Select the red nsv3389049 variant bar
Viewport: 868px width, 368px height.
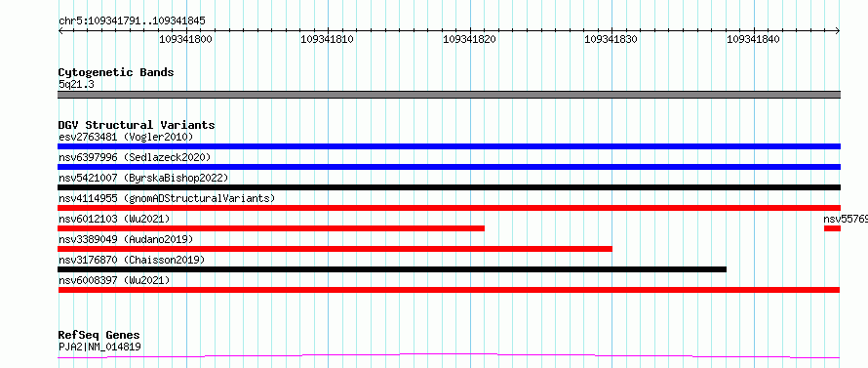[335, 249]
